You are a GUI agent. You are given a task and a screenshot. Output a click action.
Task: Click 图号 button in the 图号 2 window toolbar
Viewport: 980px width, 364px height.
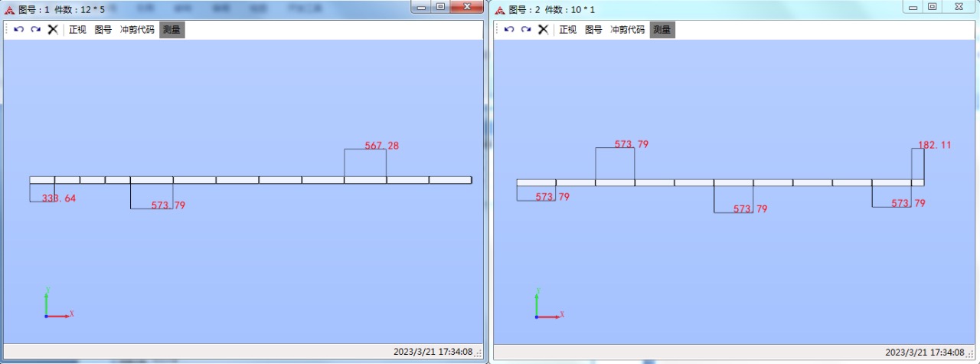593,30
